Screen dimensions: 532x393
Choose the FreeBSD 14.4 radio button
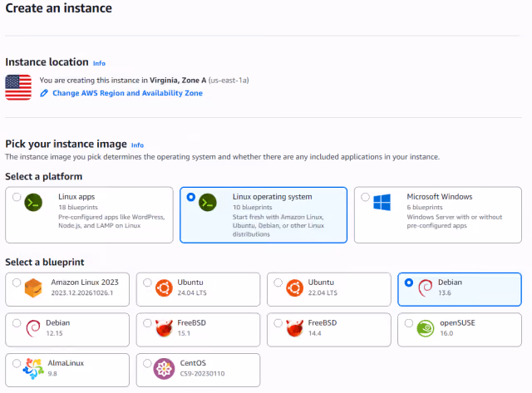click(x=278, y=323)
